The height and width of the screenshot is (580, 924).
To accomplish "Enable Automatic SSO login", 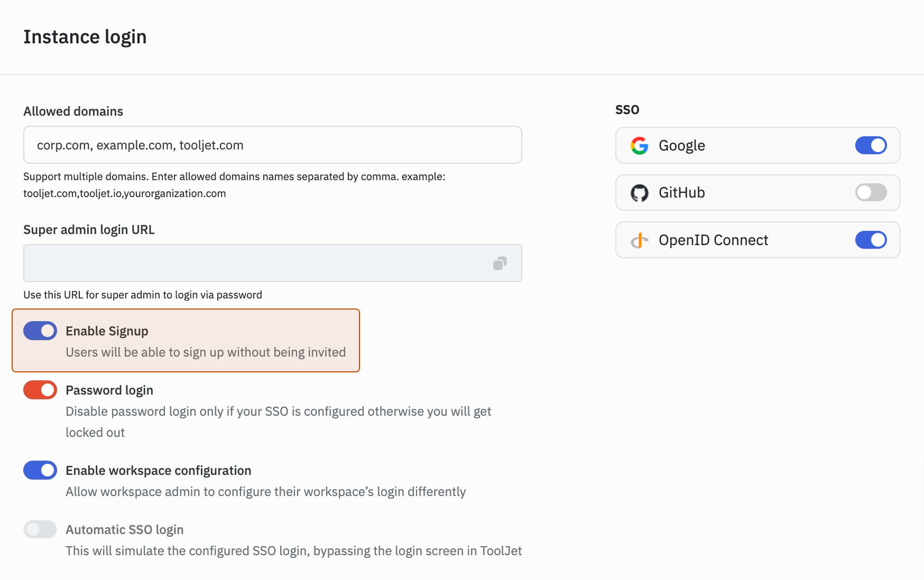I will click(x=40, y=529).
